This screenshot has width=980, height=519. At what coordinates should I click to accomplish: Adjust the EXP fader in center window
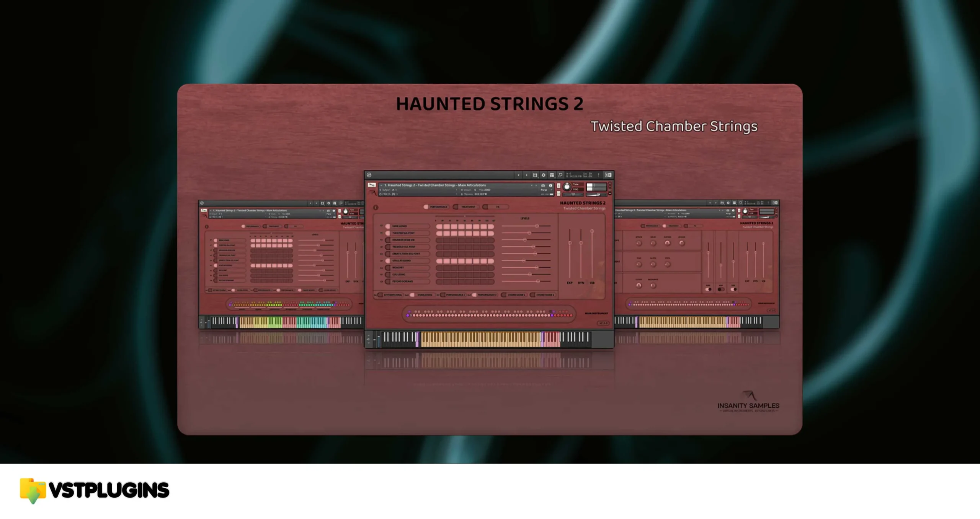570,243
